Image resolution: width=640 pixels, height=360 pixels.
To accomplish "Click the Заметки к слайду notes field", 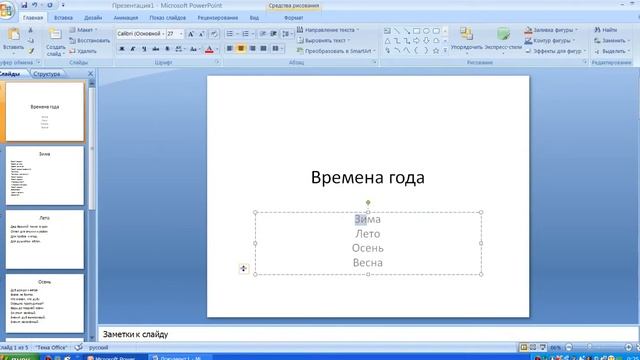I will pyautogui.click(x=368, y=334).
